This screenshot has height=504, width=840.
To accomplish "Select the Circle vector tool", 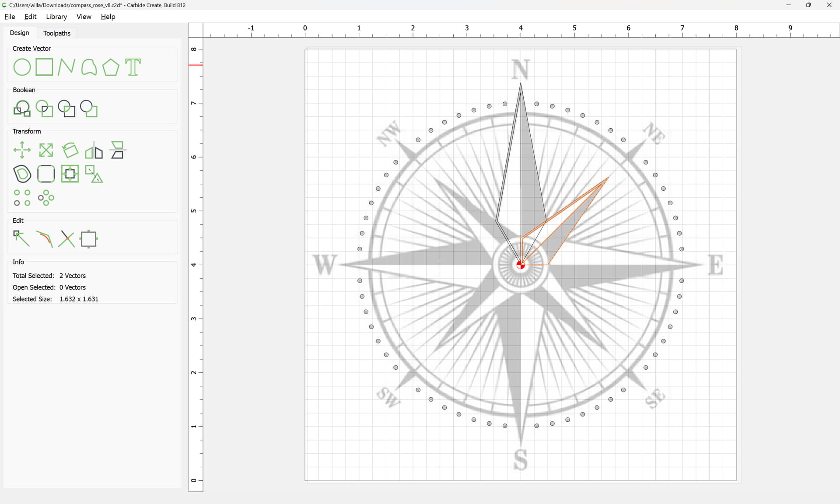I will coord(22,67).
